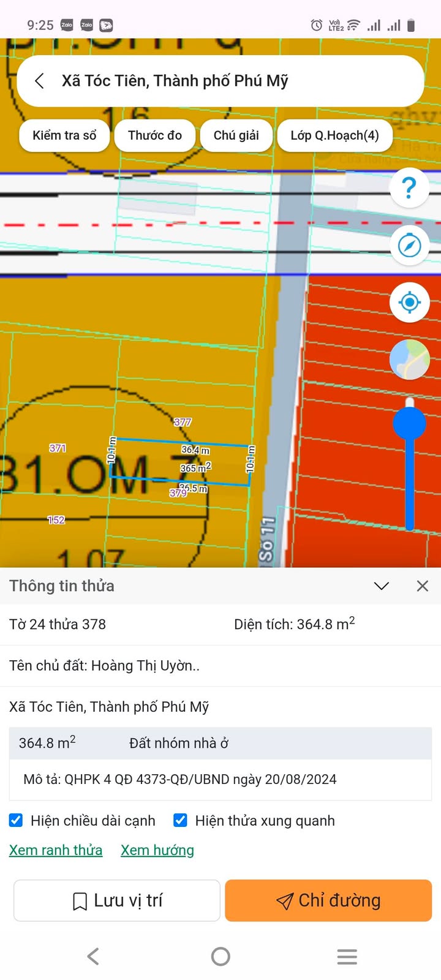Tap the back arrow in search bar
441x980 pixels.
(x=40, y=81)
